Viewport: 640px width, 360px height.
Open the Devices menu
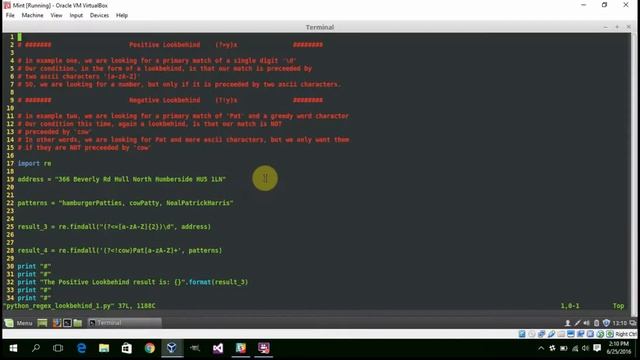point(99,15)
